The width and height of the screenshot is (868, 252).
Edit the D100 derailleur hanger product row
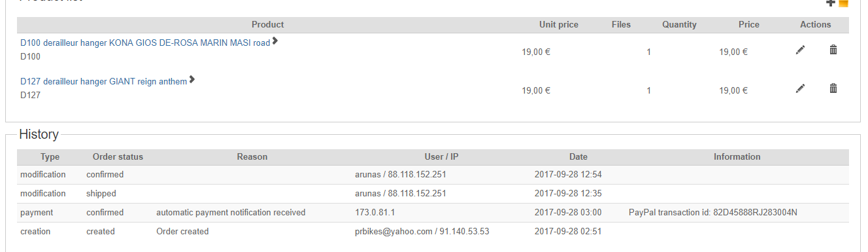coord(800,50)
